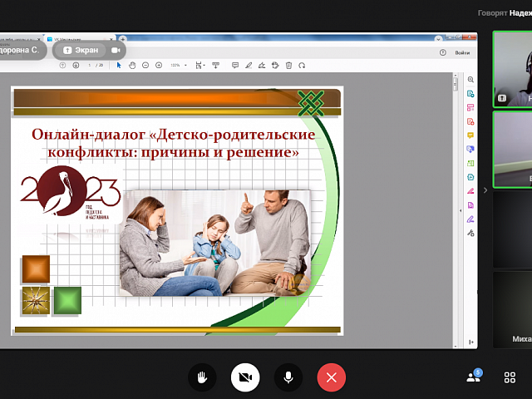
Task: Click the Войти sign-in link
Action: (x=462, y=52)
